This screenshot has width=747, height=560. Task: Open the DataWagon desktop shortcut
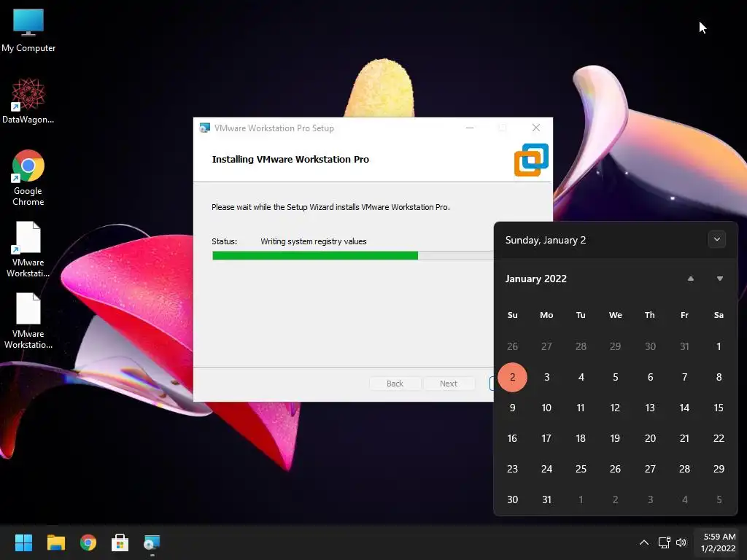point(28,101)
